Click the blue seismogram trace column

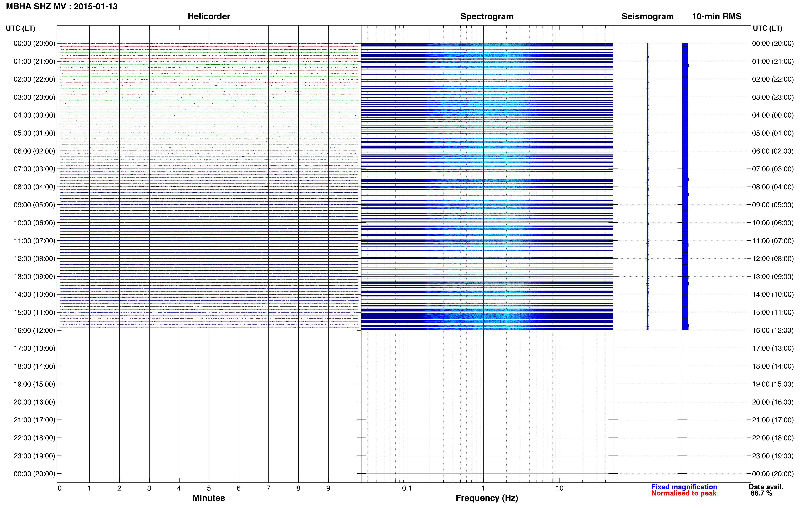(648, 187)
